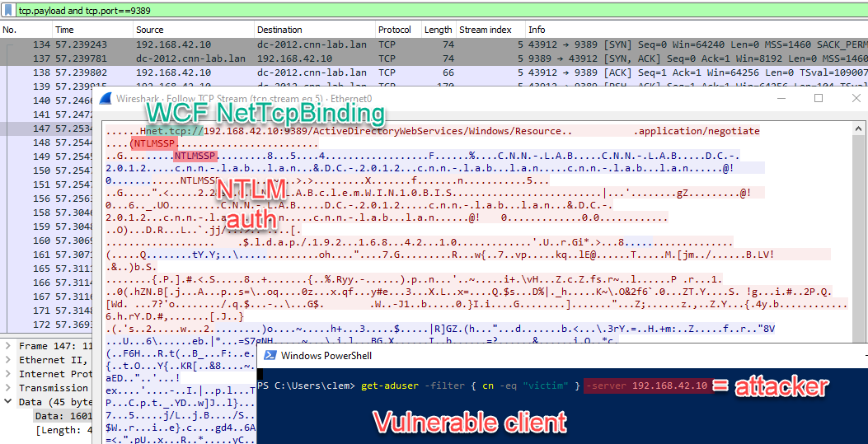Sort by the Destination column header
Image resolution: width=868 pixels, height=444 pixels.
(x=314, y=30)
